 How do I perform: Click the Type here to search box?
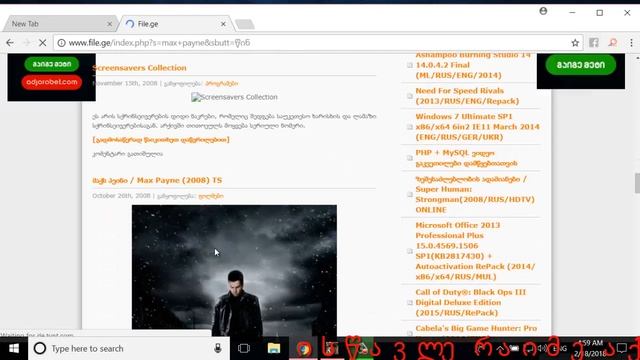pos(129,349)
